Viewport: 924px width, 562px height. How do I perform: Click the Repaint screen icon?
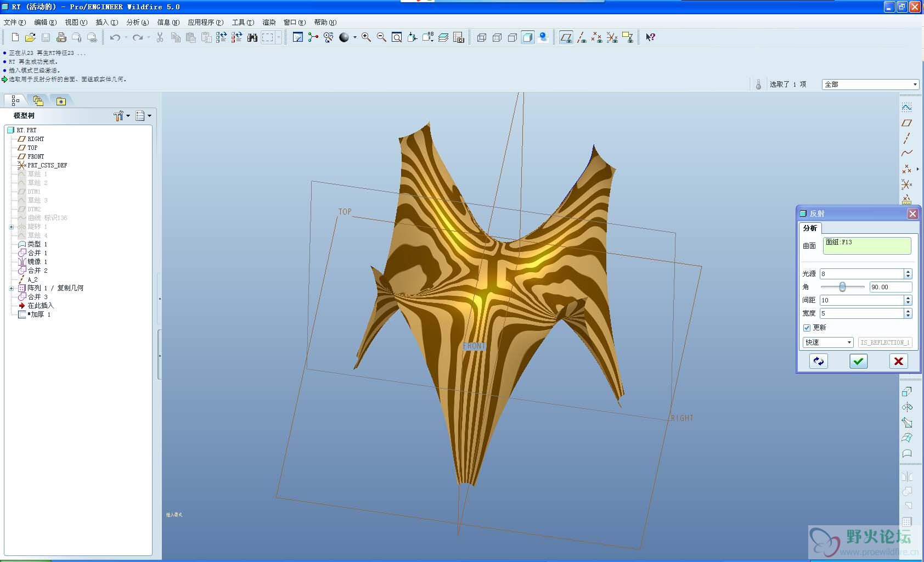point(298,37)
